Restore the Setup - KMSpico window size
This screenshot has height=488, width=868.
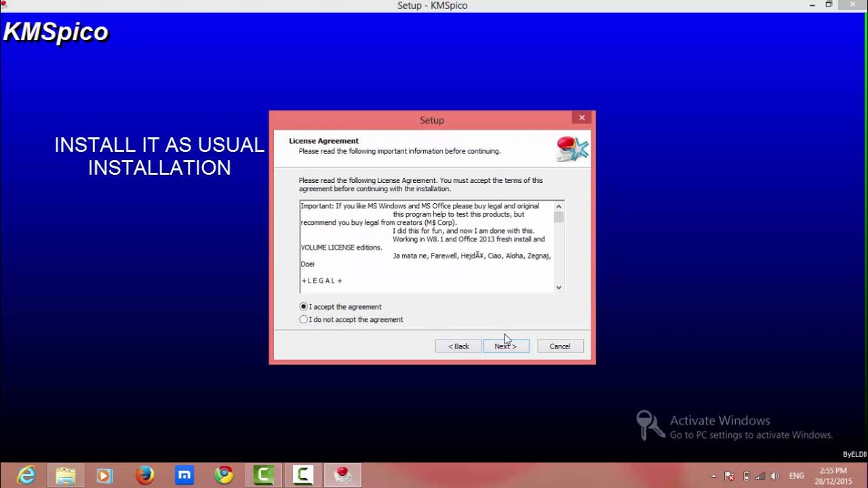(x=829, y=5)
